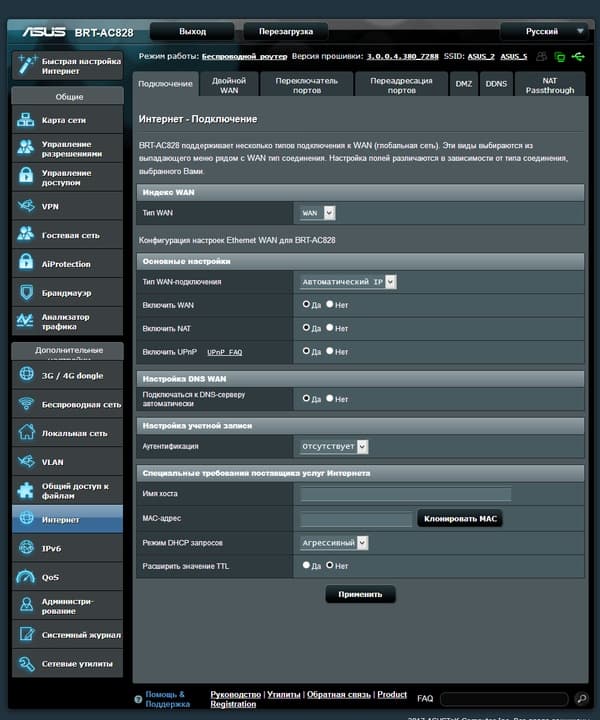This screenshot has width=600, height=720.
Task: Set 'Включить WAN' to Нет
Action: 331,304
